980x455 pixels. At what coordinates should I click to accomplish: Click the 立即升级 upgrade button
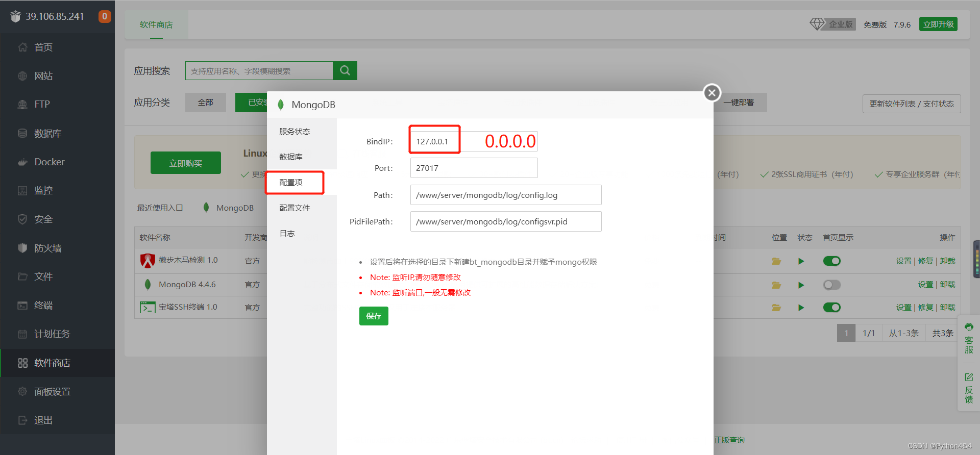(938, 24)
